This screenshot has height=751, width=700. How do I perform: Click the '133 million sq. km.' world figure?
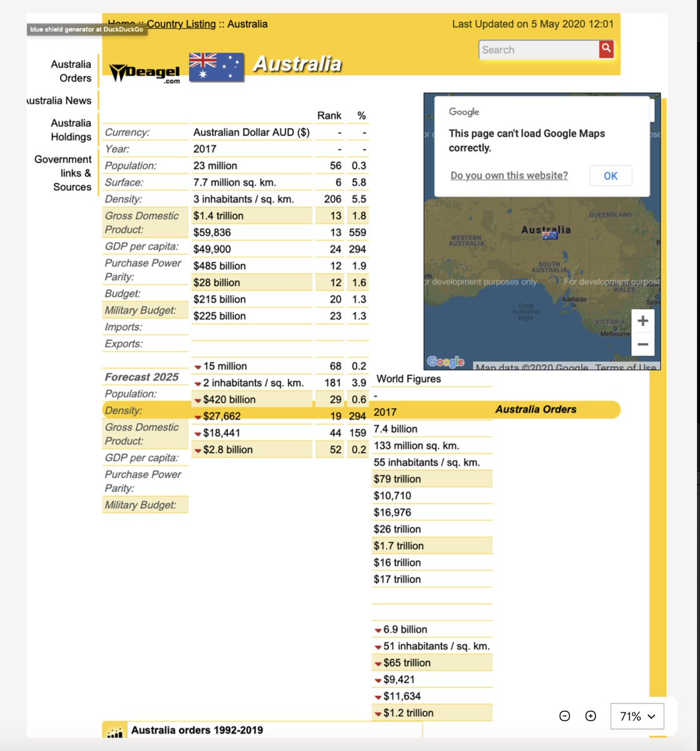tap(416, 446)
